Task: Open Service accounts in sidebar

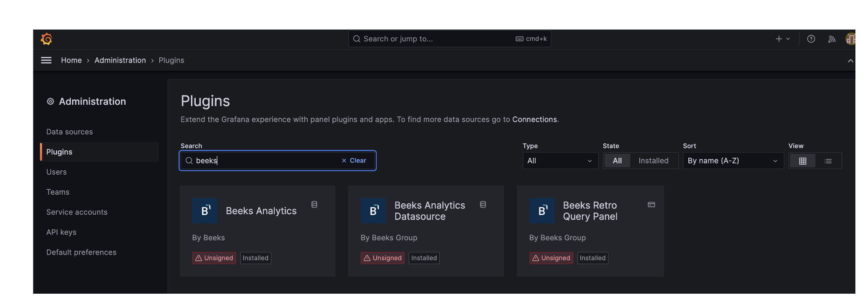Action: click(77, 212)
